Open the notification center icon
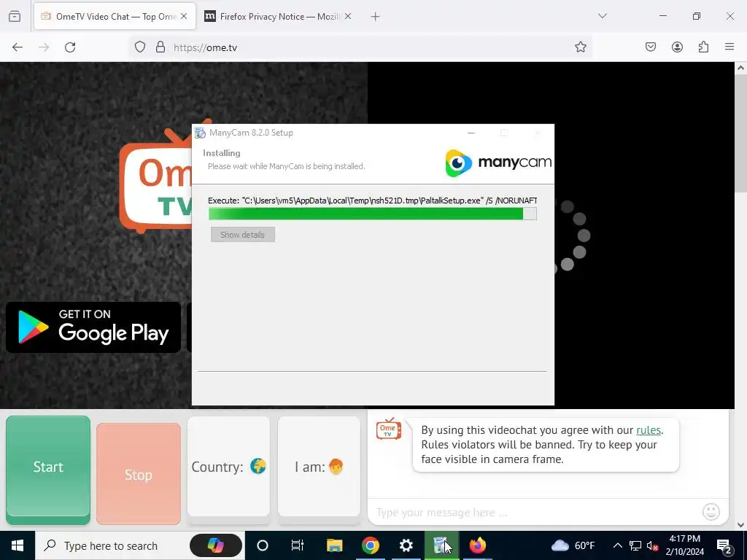 pos(724,546)
